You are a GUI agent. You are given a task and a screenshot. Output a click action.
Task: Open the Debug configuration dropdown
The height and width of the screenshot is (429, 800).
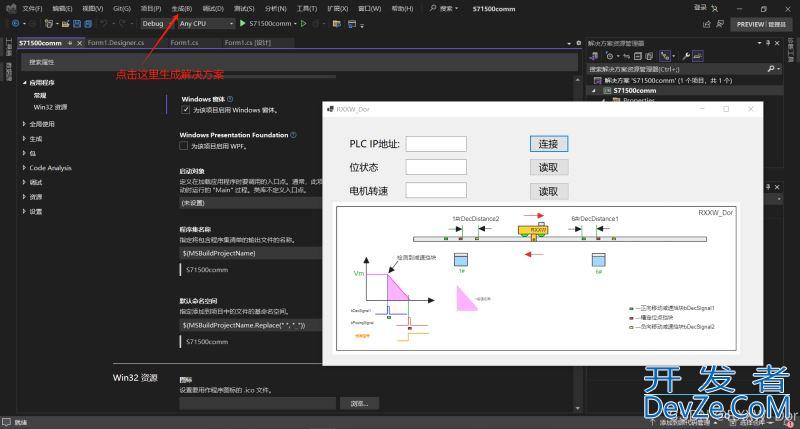click(157, 23)
